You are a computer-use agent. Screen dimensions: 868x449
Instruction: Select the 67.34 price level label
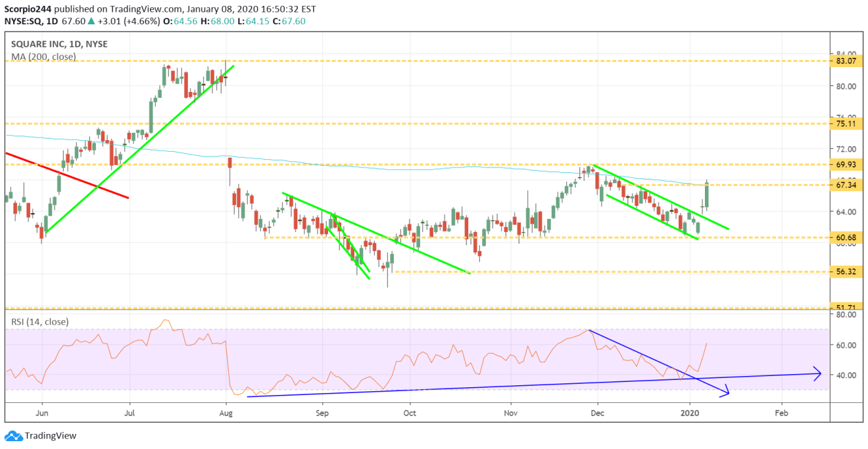click(845, 185)
